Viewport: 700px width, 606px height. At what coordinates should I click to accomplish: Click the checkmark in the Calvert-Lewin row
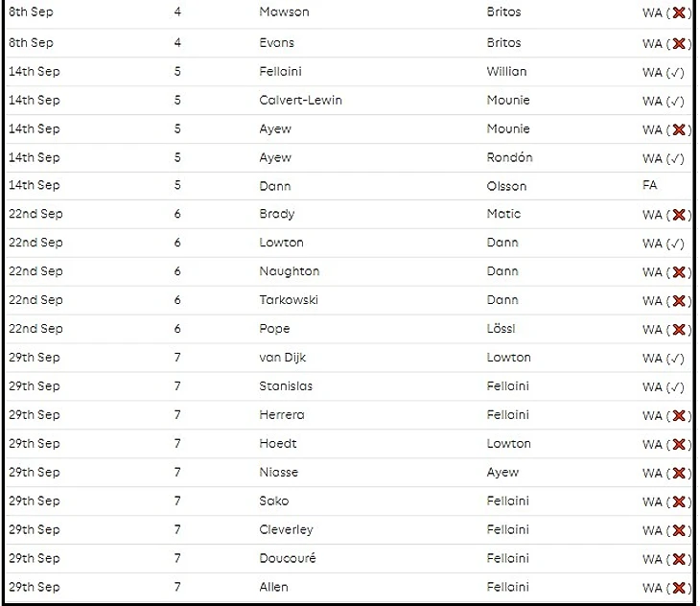677,101
